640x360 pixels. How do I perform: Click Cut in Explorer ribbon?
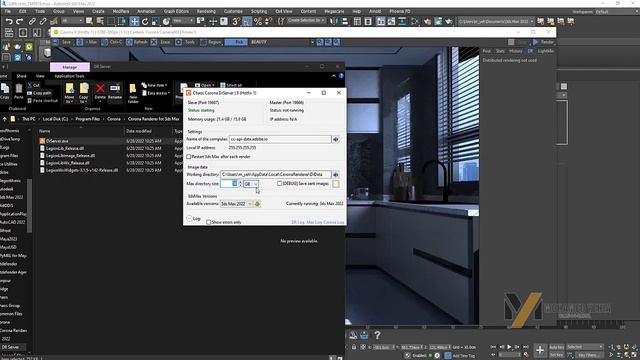coord(34,85)
